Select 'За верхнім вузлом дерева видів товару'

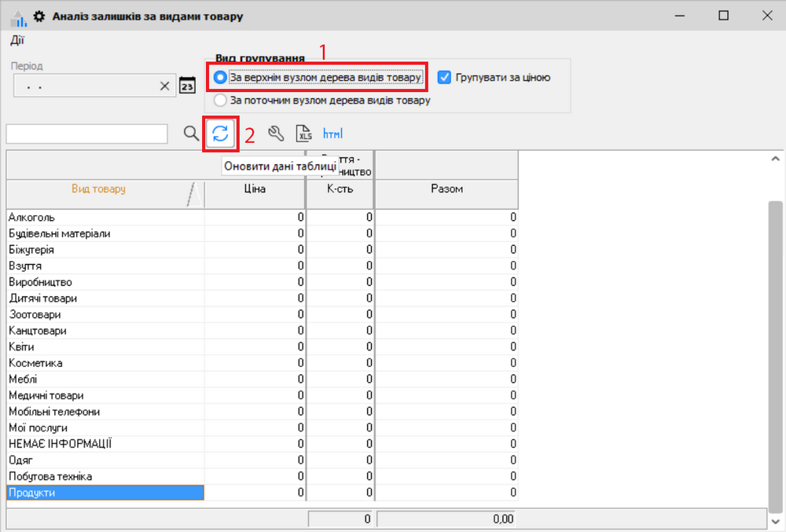(x=220, y=78)
